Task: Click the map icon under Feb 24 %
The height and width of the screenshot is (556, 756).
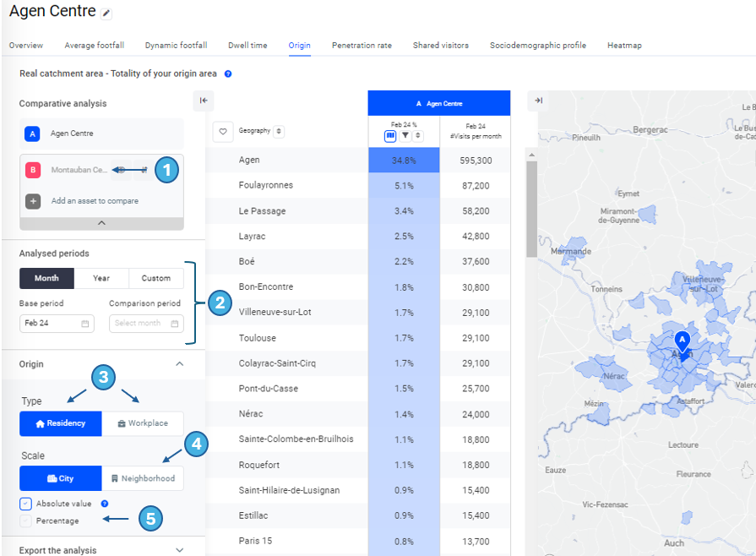Action: click(x=390, y=135)
